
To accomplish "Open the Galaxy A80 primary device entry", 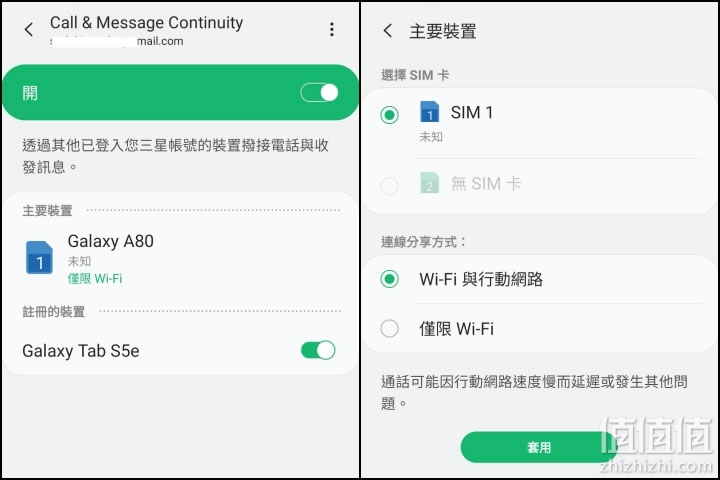I will click(180, 257).
